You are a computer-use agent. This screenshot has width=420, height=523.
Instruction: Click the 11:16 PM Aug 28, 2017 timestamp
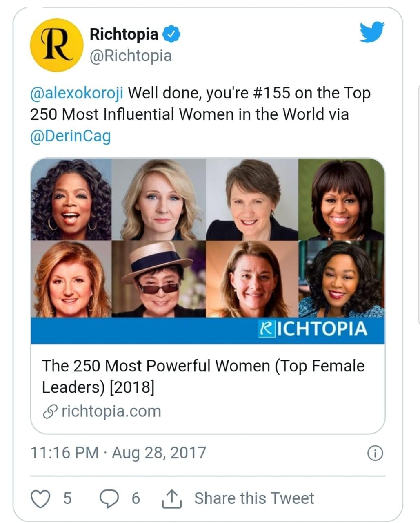pos(118,453)
